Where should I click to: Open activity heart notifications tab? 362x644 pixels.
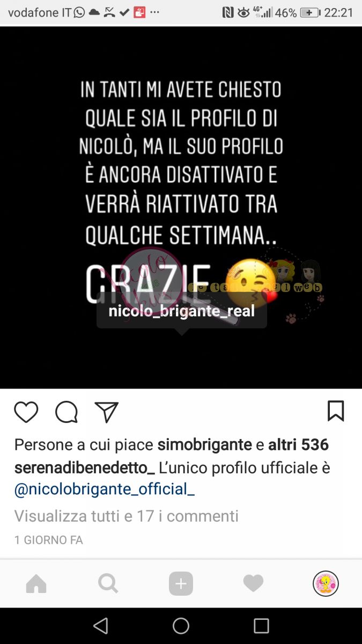pyautogui.click(x=253, y=583)
